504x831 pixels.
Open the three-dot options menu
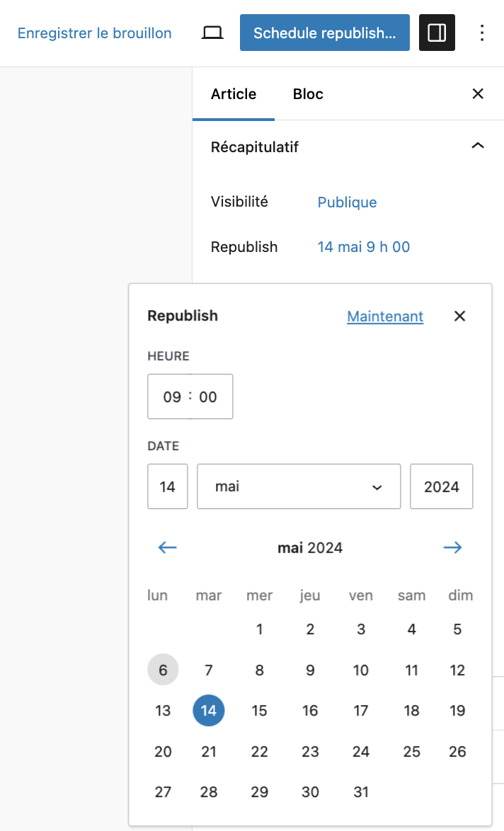[x=482, y=33]
